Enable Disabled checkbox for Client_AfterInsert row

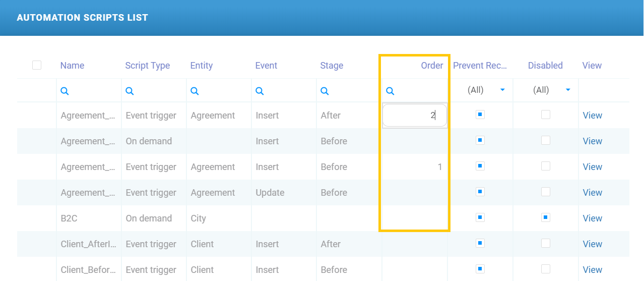pyautogui.click(x=545, y=243)
